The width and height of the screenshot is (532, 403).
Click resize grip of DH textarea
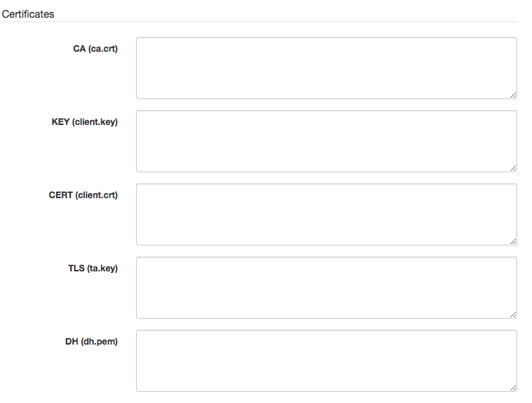pos(513,387)
